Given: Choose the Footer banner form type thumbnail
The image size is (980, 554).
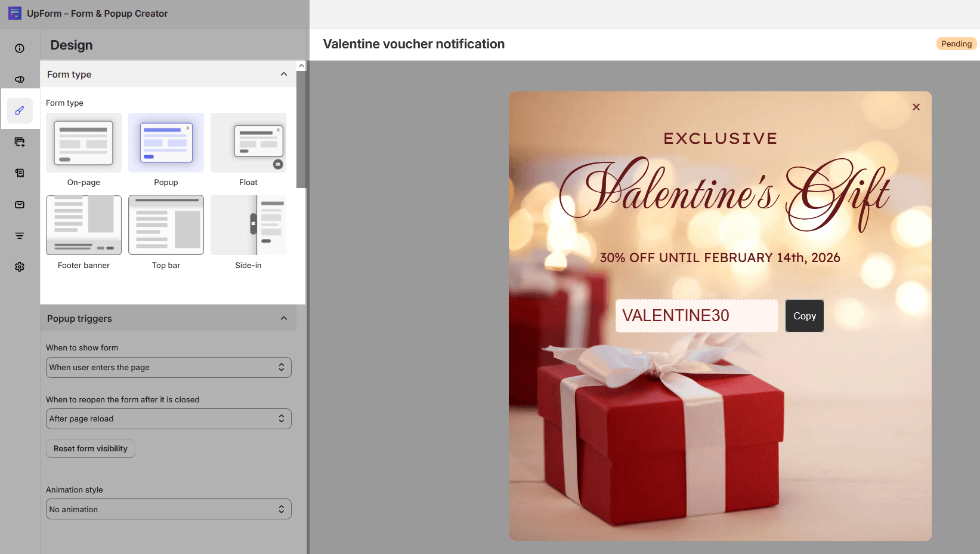Looking at the screenshot, I should point(84,225).
